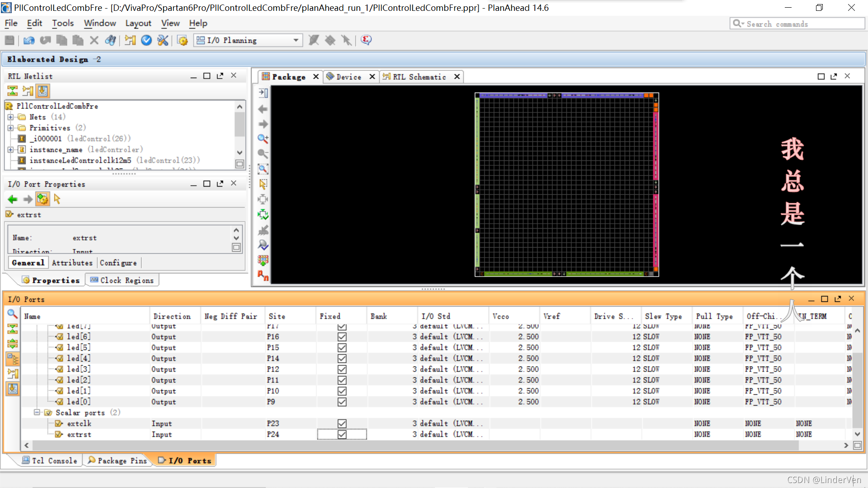Toggle Fixed checkbox for extrst port
The height and width of the screenshot is (488, 868).
(x=342, y=434)
